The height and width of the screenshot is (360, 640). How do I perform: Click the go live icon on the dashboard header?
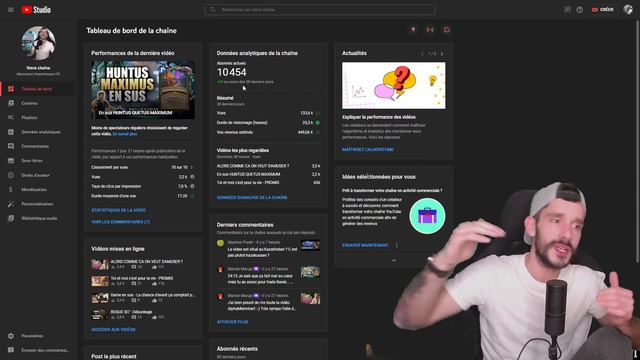[430, 29]
